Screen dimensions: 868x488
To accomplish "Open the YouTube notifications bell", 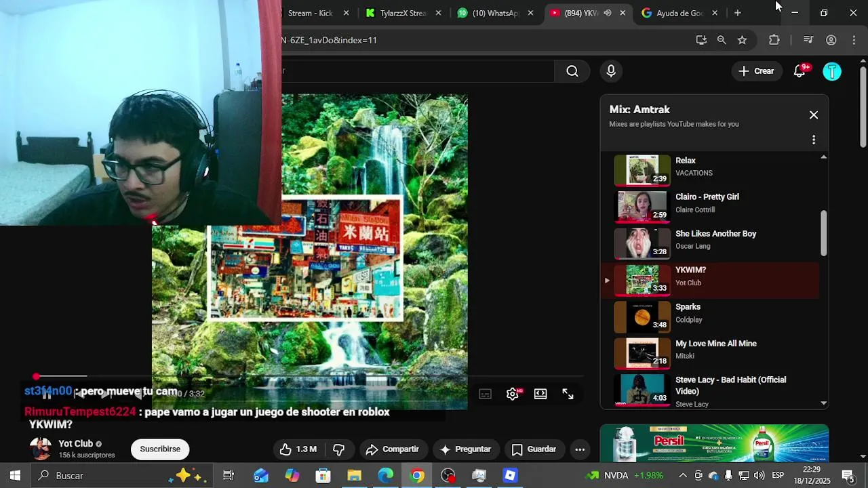I will (800, 71).
